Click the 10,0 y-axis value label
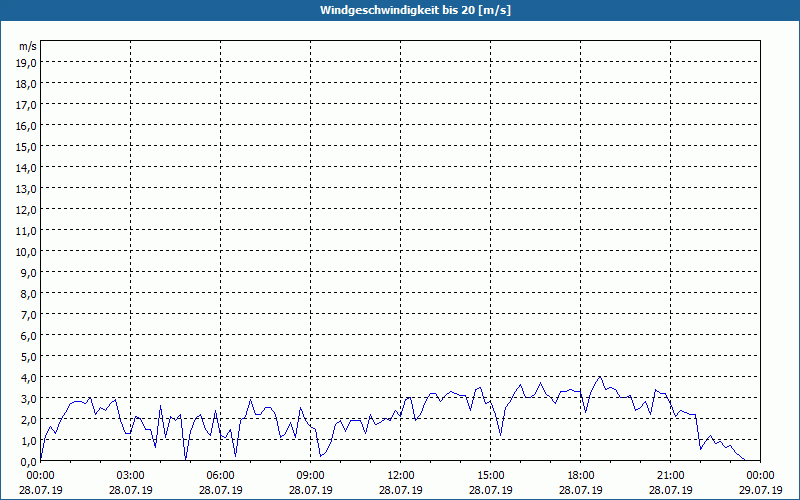 [x=28, y=252]
